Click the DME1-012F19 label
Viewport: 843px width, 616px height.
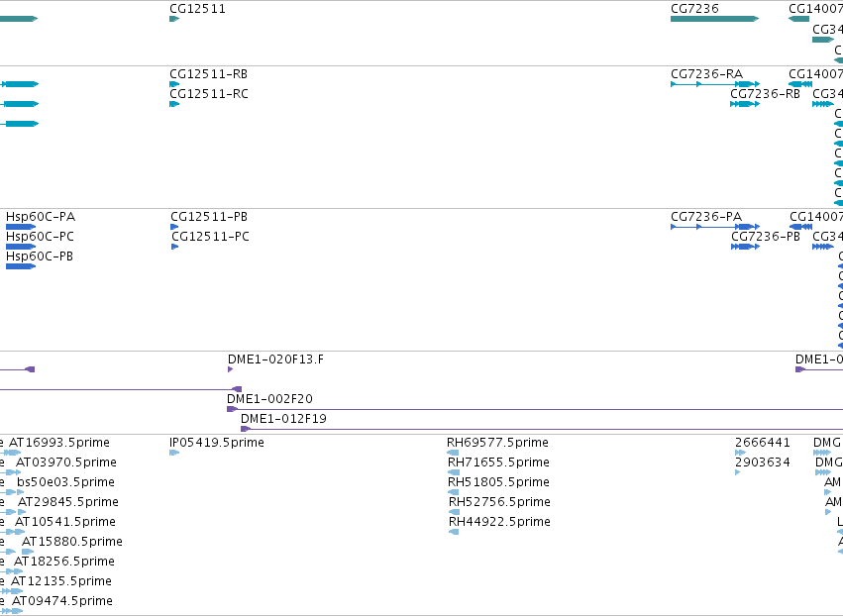click(x=283, y=419)
